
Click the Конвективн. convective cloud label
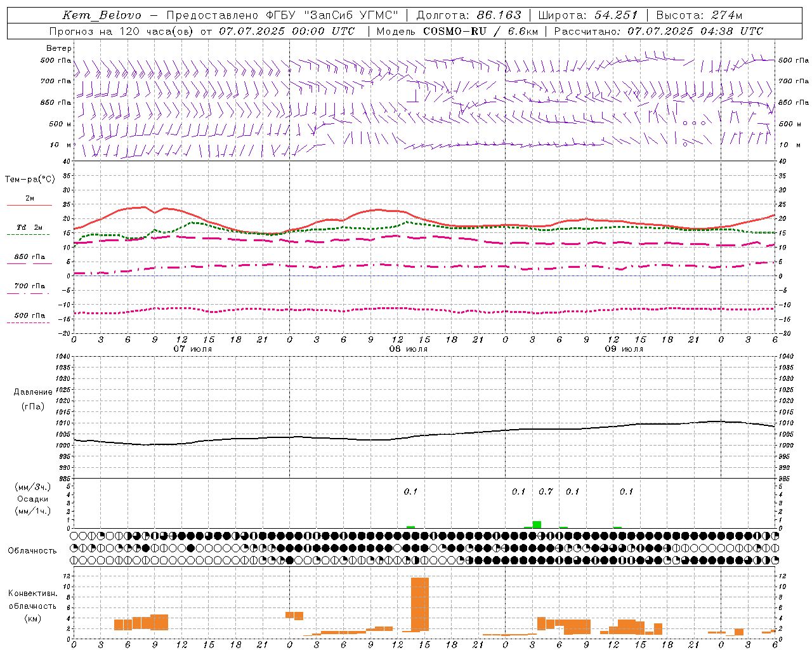(x=32, y=594)
